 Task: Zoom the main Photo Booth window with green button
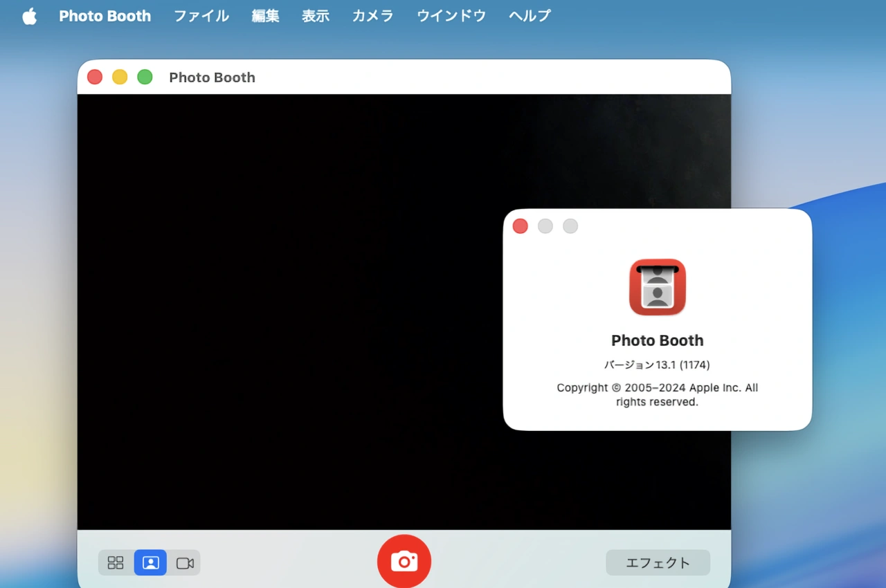tap(145, 77)
